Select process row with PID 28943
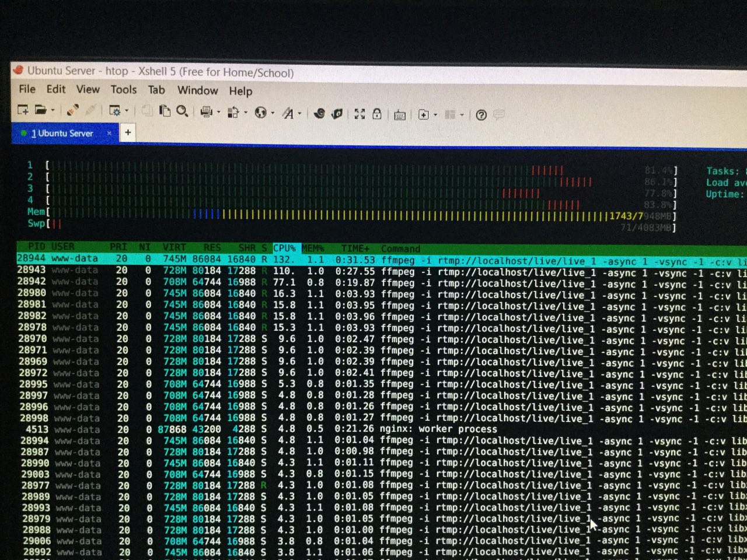Screen dimensions: 747x560 pyautogui.click(x=382, y=271)
